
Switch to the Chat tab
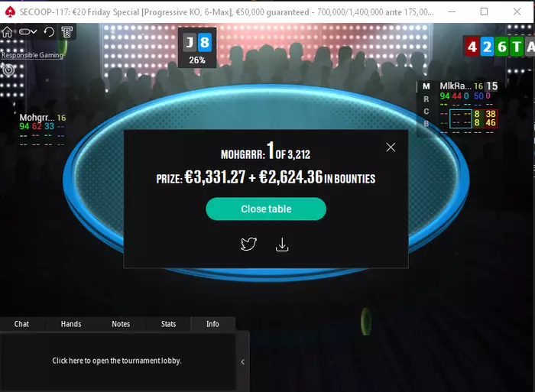[21, 324]
